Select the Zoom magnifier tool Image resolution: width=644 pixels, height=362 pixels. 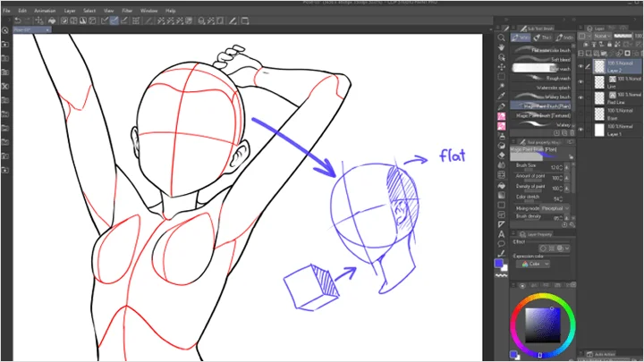coord(502,38)
